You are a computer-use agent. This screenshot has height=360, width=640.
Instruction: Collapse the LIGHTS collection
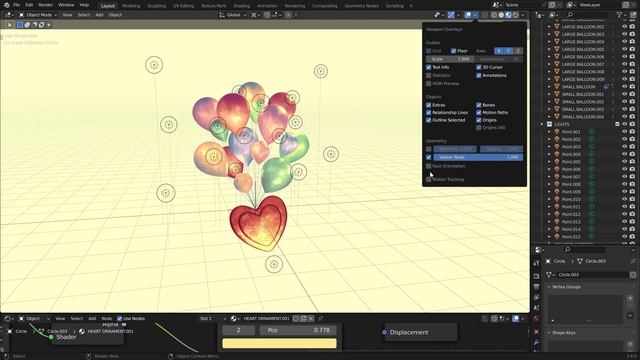(542, 124)
